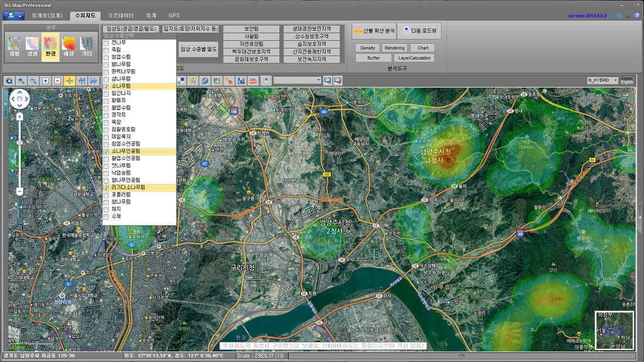Select the 지형 category icon
This screenshot has width=644, height=362.
click(x=14, y=45)
